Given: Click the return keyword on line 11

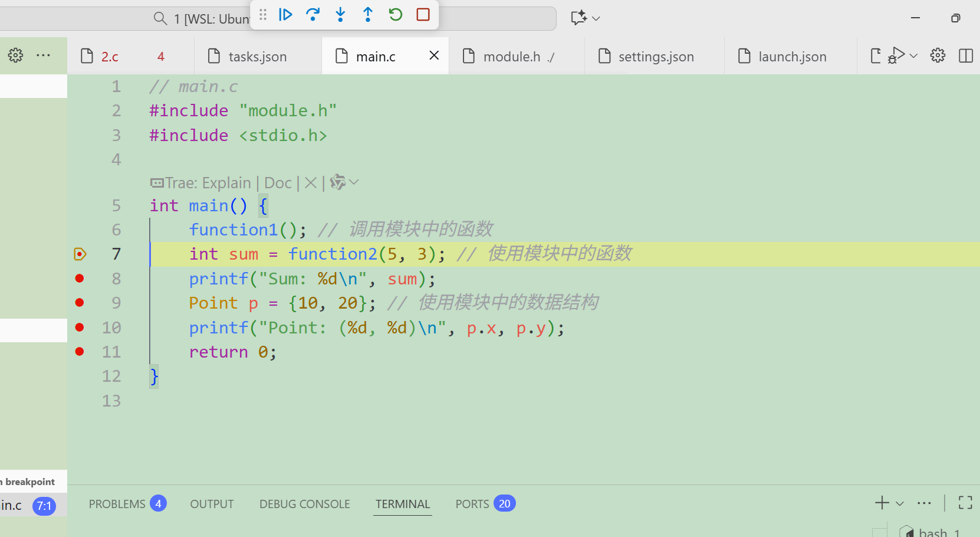Looking at the screenshot, I should click(218, 352).
